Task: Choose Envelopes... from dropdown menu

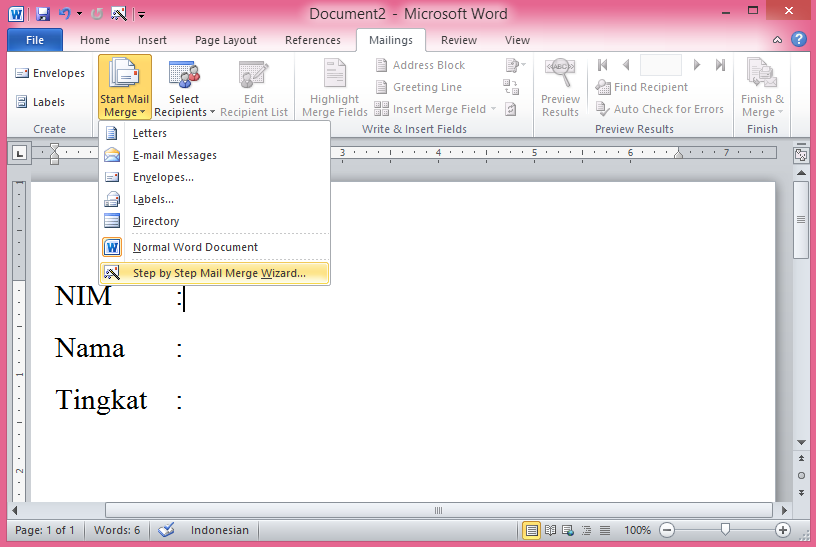Action: click(214, 177)
